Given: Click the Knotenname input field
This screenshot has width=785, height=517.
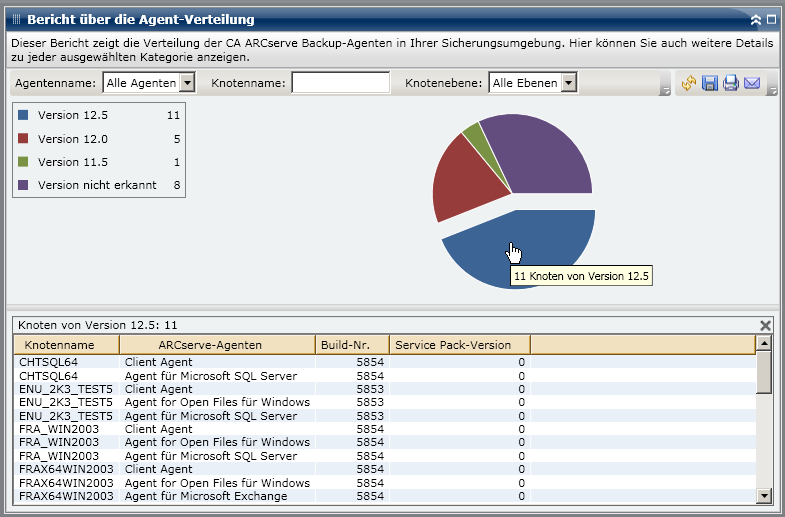Looking at the screenshot, I should point(340,83).
